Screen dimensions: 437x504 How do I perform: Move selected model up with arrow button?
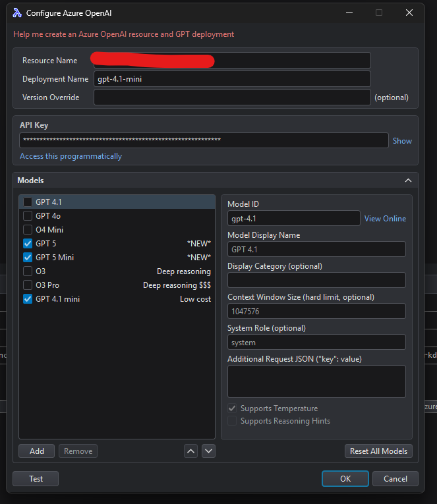[190, 451]
